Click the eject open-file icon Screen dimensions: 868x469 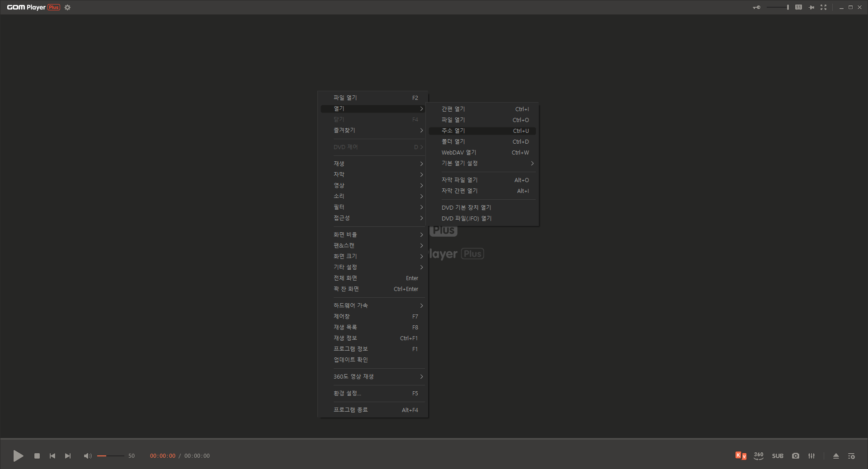click(x=836, y=456)
